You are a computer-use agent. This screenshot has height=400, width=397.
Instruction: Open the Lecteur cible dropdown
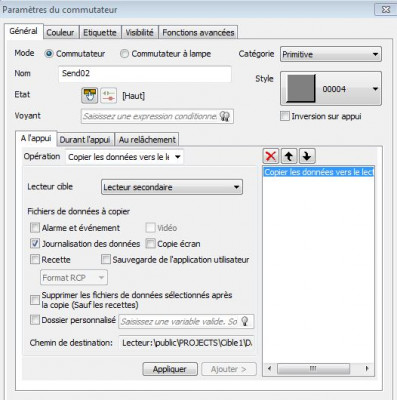pos(172,187)
